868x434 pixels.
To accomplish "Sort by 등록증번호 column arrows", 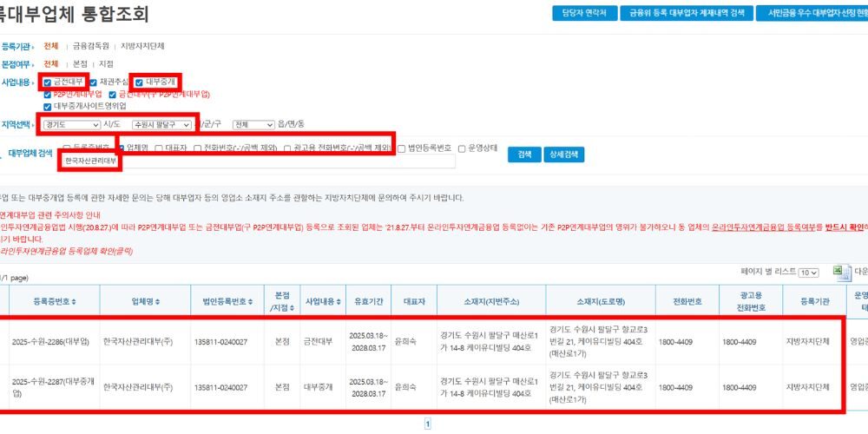I will tap(73, 300).
